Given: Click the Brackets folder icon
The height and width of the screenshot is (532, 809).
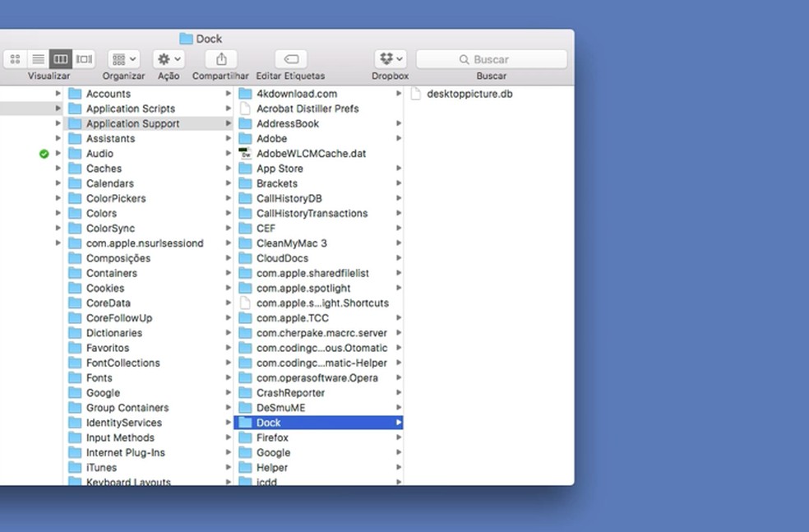Looking at the screenshot, I should click(245, 183).
